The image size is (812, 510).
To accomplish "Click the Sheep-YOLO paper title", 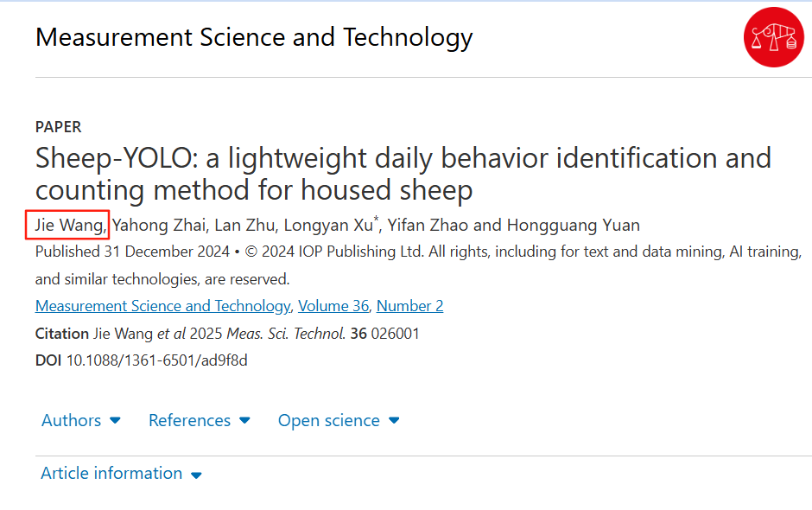I will pyautogui.click(x=403, y=174).
